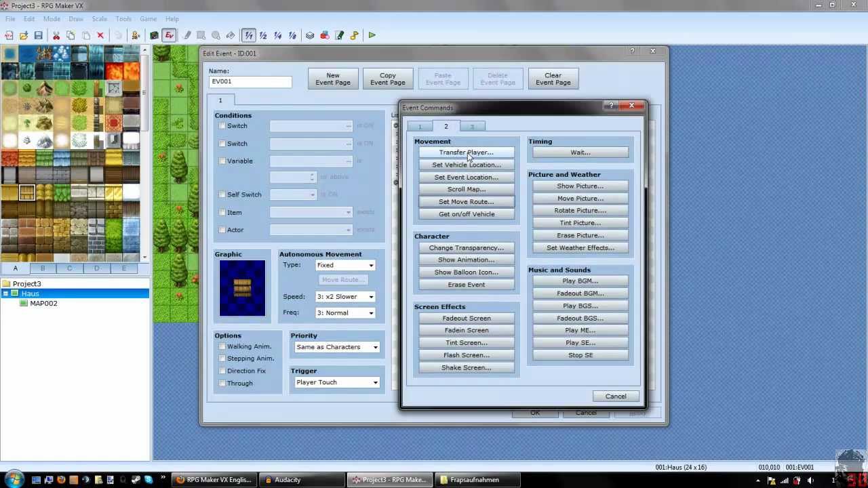Enable the Variable condition checkbox
Image resolution: width=868 pixels, height=488 pixels.
(222, 161)
